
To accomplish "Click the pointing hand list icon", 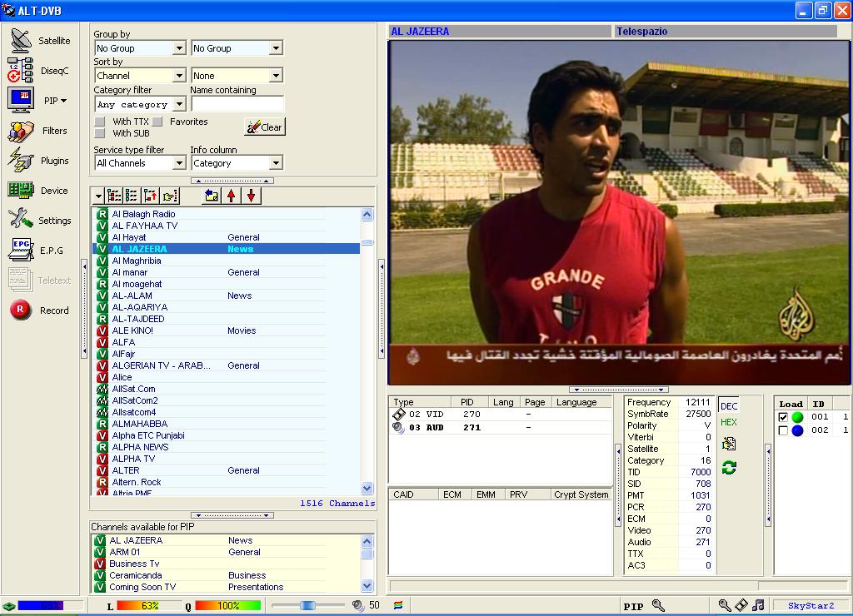I will point(170,196).
